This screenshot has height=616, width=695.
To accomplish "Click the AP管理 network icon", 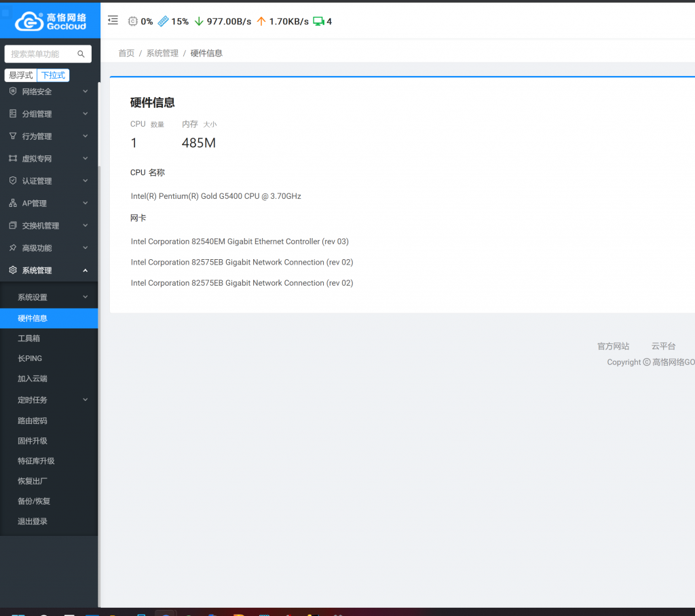I will point(13,203).
